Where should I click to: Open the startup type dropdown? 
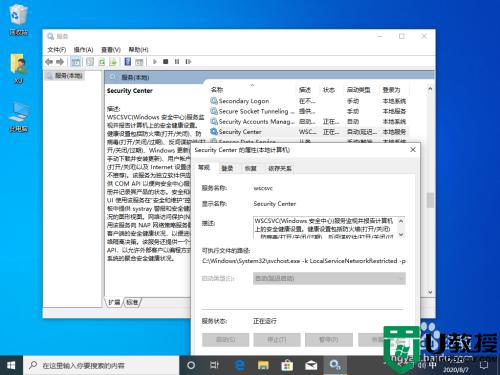click(x=329, y=278)
